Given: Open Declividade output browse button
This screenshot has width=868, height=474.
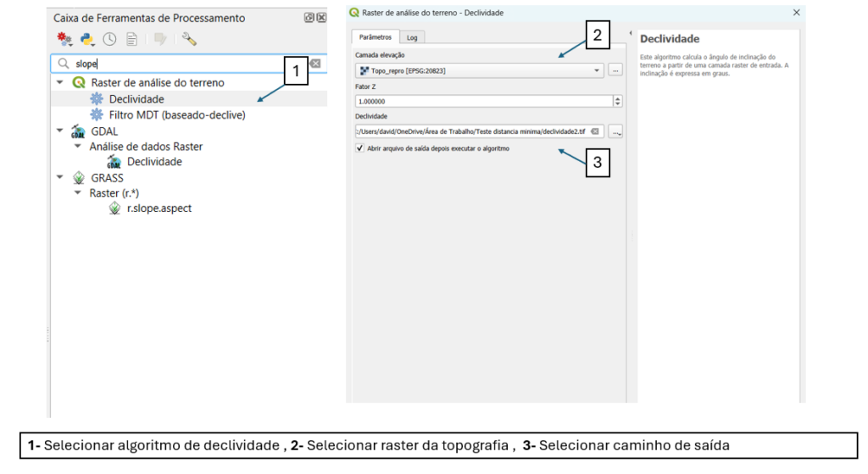Looking at the screenshot, I should coord(615,131).
